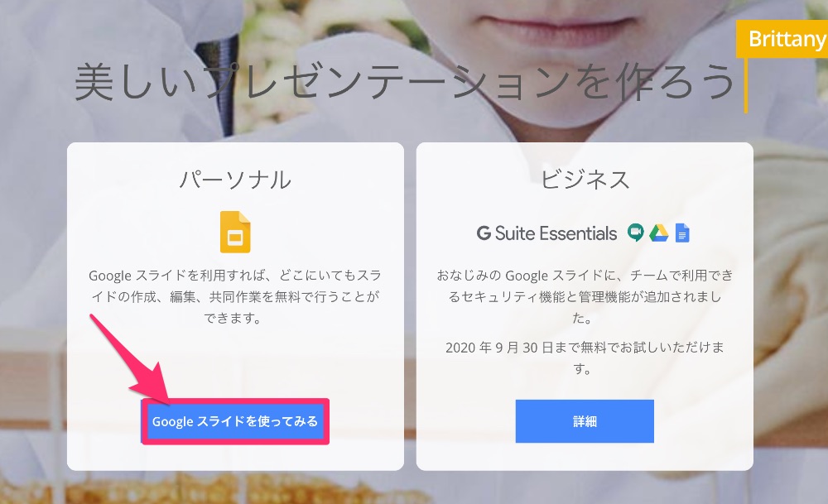This screenshot has height=504, width=828.
Task: Click the Google スライド description paragraph
Action: click(x=235, y=296)
